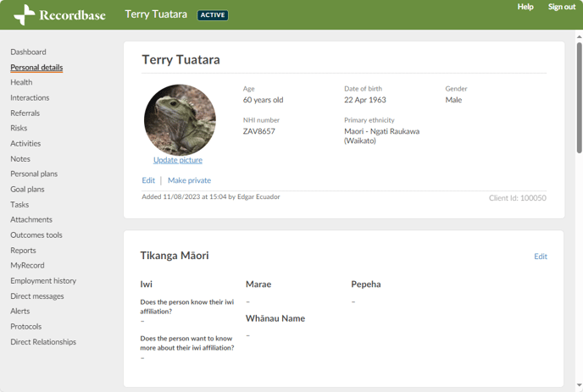583x392 pixels.
Task: Edit Terry Tuatara's personal details
Action: [148, 180]
